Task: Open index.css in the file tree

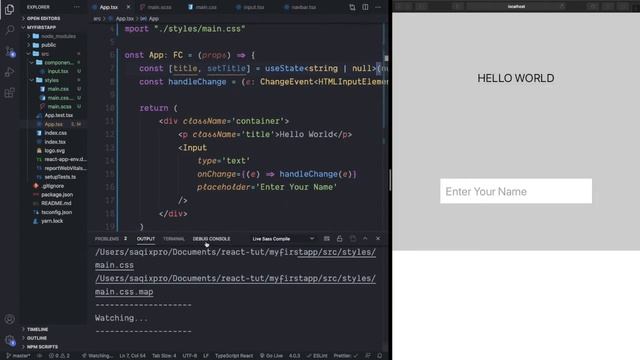Action: pyautogui.click(x=56, y=133)
